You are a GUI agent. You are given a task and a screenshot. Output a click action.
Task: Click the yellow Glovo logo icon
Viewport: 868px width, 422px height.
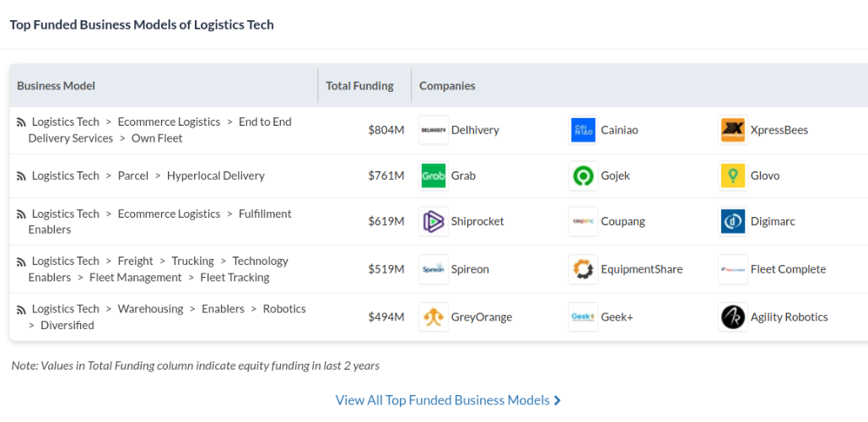[733, 176]
